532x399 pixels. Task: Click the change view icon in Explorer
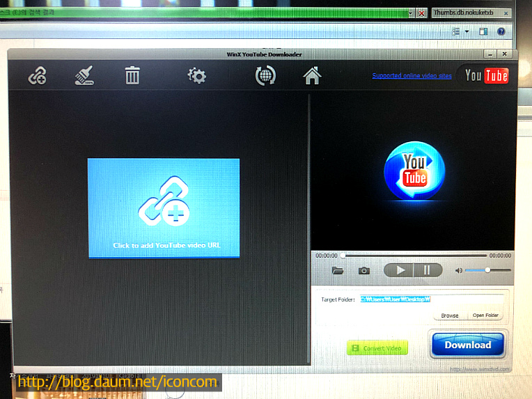pyautogui.click(x=456, y=31)
